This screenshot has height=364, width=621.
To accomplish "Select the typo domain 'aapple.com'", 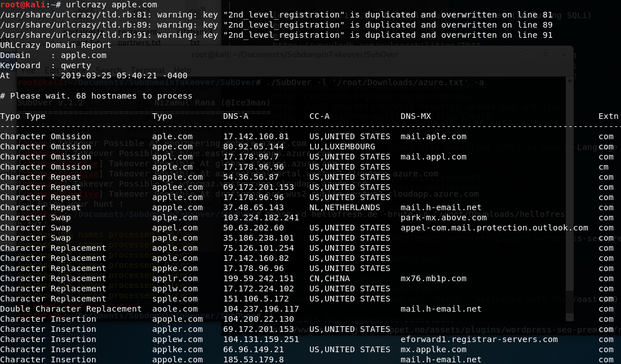I will (x=178, y=177).
